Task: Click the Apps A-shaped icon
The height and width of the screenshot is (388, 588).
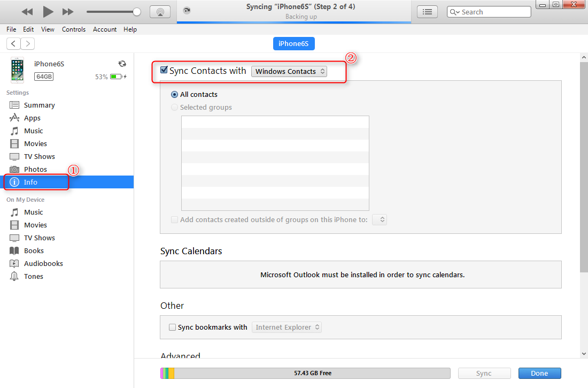Action: coord(14,118)
